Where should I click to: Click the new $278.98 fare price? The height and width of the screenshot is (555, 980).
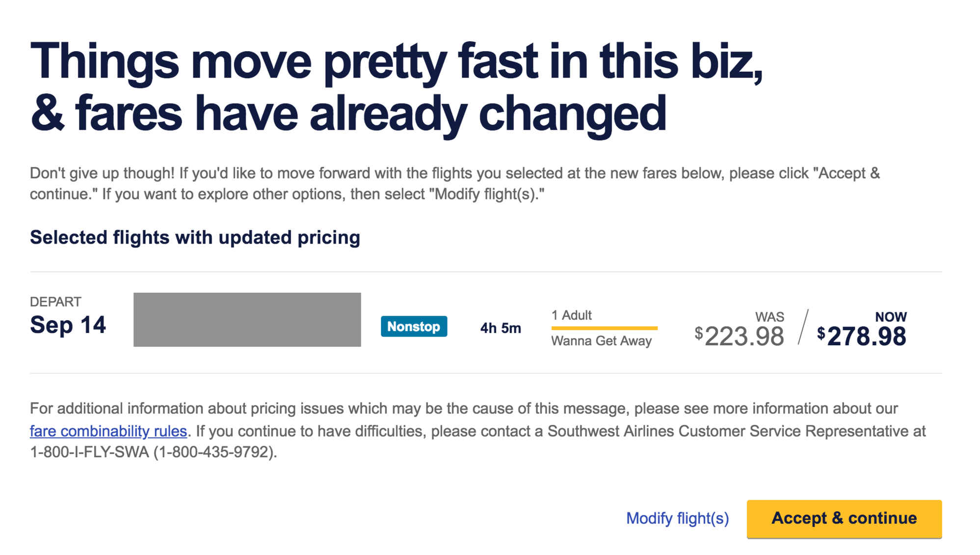[866, 337]
